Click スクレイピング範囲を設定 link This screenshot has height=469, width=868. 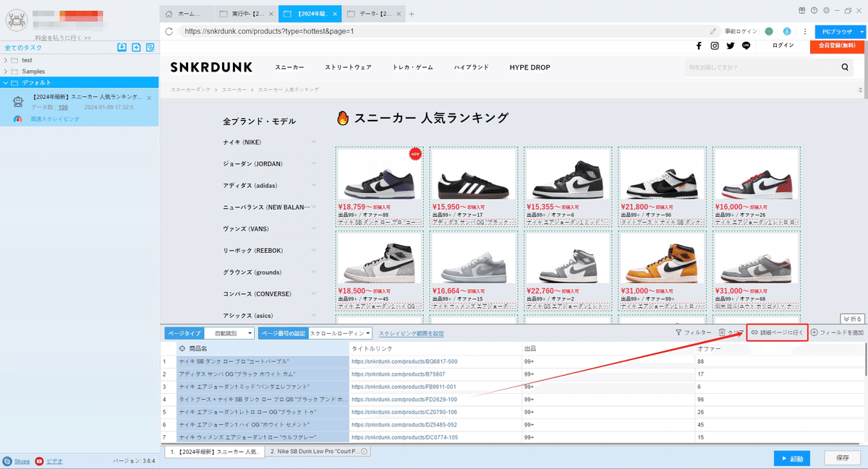412,333
